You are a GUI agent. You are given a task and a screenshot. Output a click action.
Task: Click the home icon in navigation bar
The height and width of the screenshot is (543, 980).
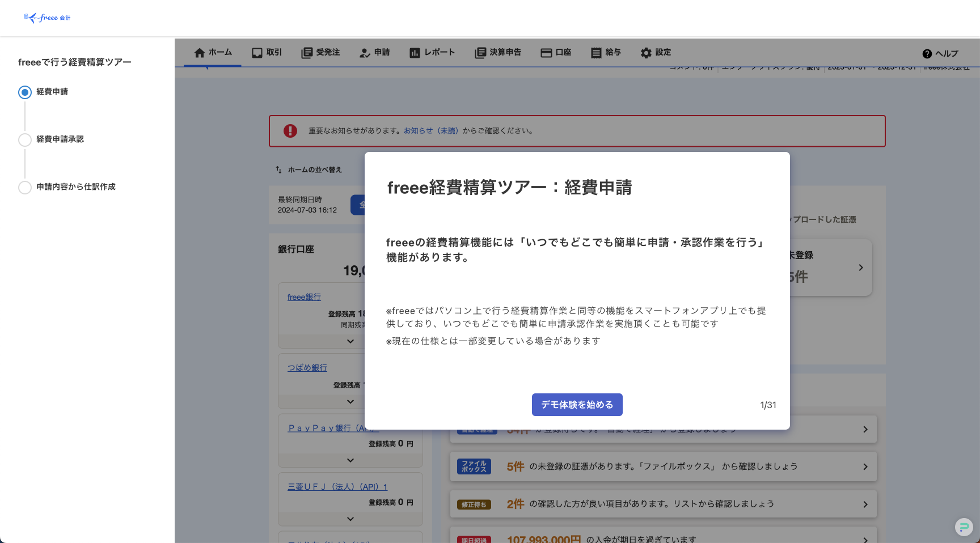[200, 53]
